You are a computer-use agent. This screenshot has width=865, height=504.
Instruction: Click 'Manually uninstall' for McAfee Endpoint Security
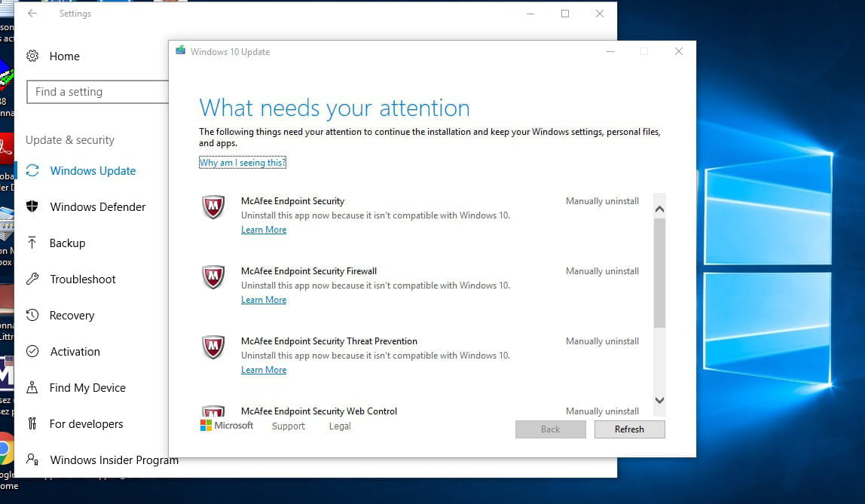click(x=603, y=200)
